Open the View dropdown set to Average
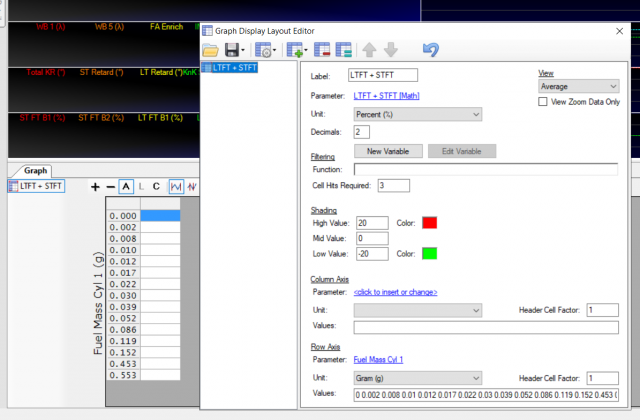640x420 pixels. [578, 87]
